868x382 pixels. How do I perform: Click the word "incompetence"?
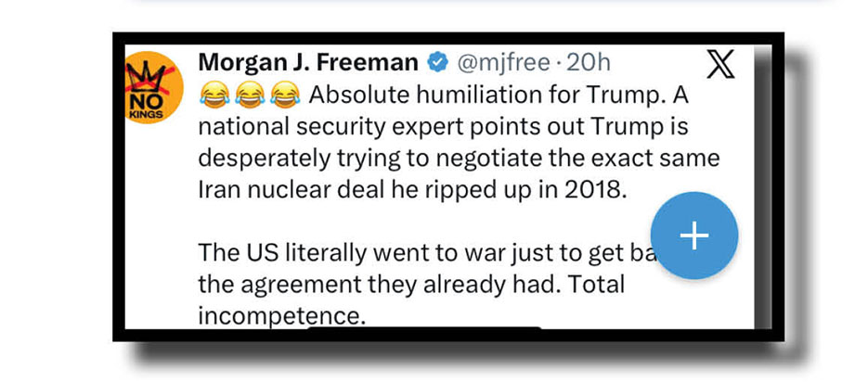point(279,313)
